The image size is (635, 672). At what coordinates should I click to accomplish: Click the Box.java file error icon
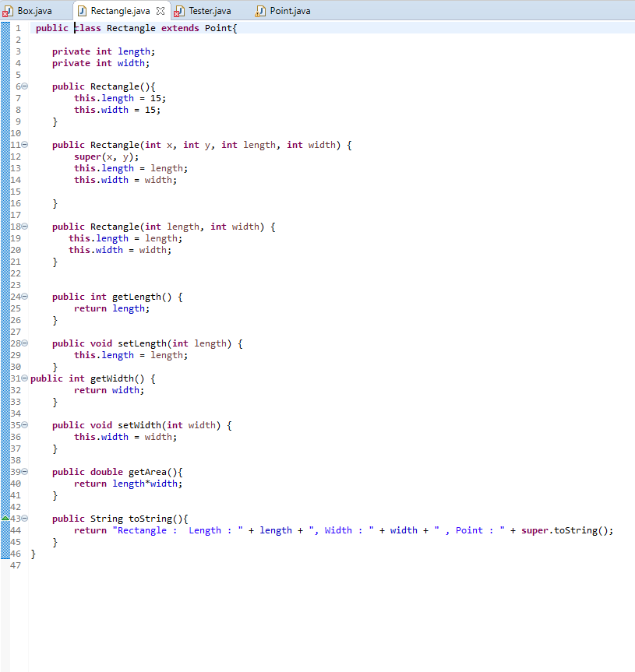(x=8, y=11)
